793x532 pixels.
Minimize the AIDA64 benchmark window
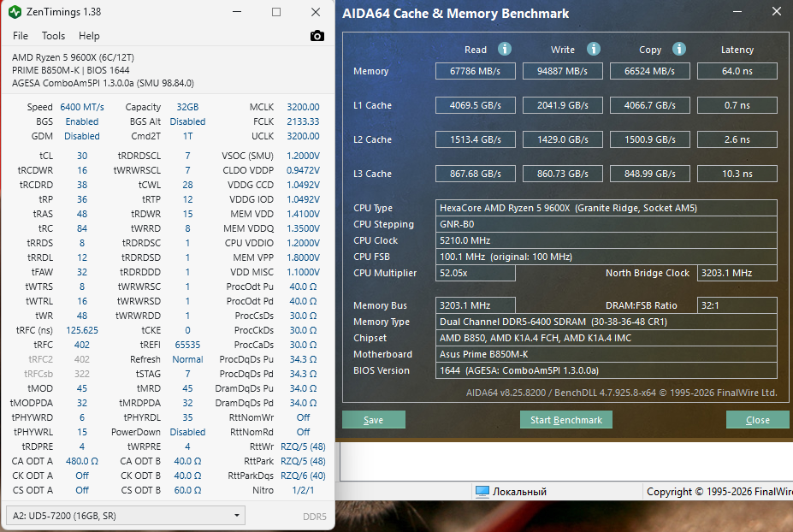(x=737, y=11)
